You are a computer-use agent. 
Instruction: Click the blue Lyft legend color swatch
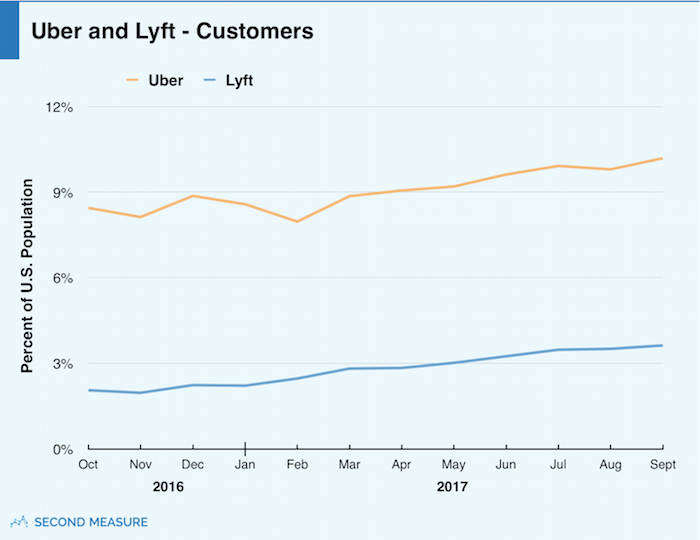coord(209,81)
